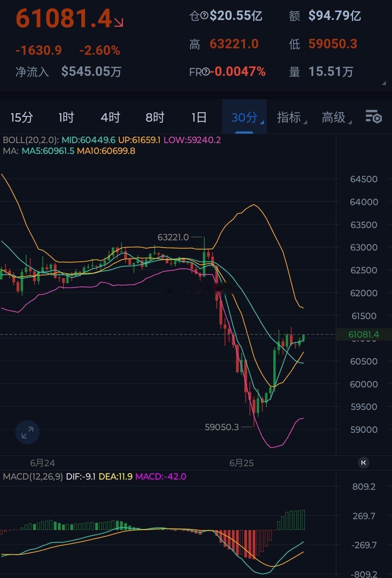Tap the open interest $20.55亿 value
Screen dimensions: 392x578
[236, 16]
